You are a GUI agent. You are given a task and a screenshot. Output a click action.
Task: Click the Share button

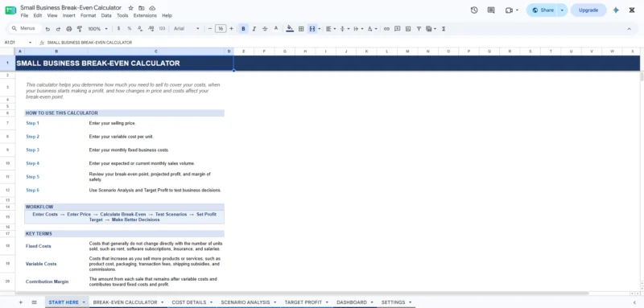tap(542, 10)
